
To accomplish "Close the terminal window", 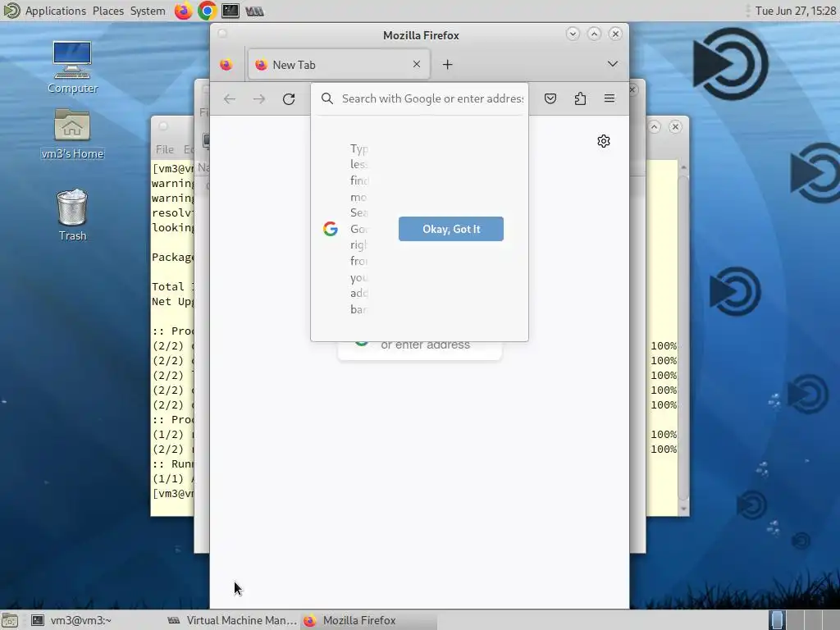I will click(675, 126).
